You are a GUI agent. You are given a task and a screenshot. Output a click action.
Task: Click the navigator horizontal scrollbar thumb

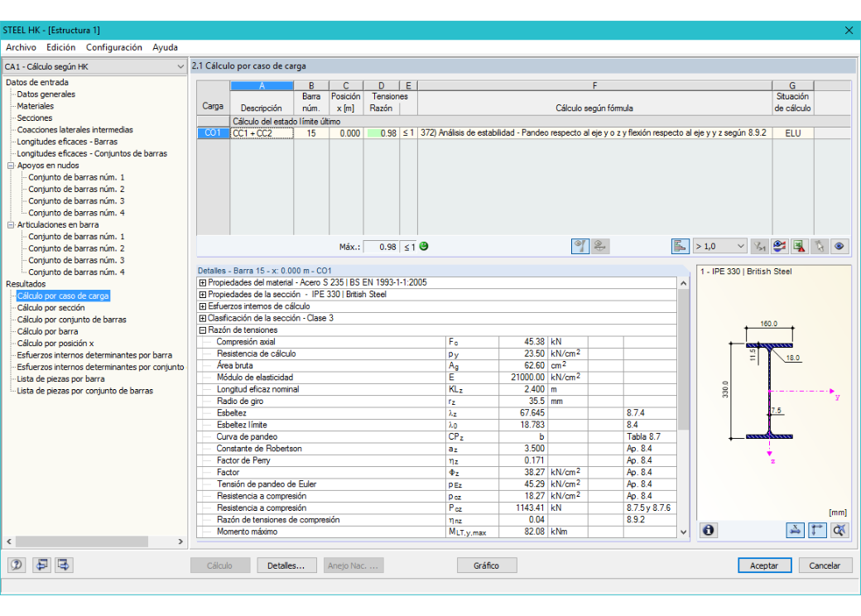pyautogui.click(x=82, y=541)
